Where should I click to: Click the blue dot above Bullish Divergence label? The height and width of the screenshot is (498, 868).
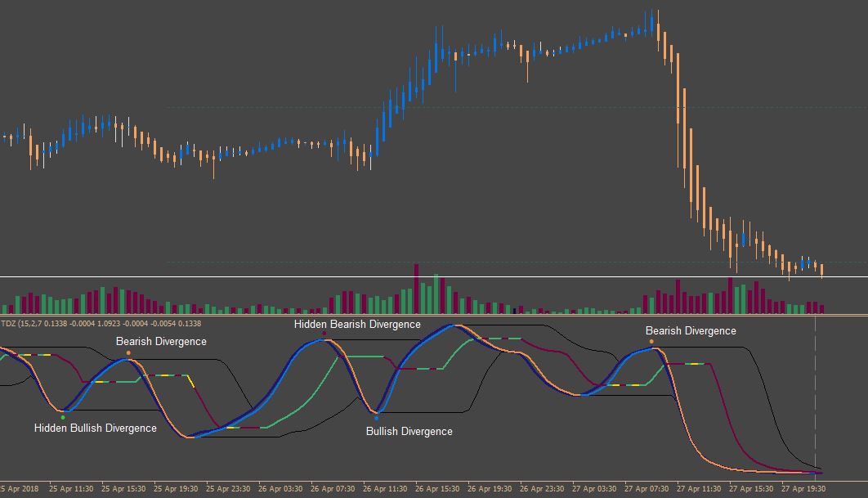tap(377, 418)
